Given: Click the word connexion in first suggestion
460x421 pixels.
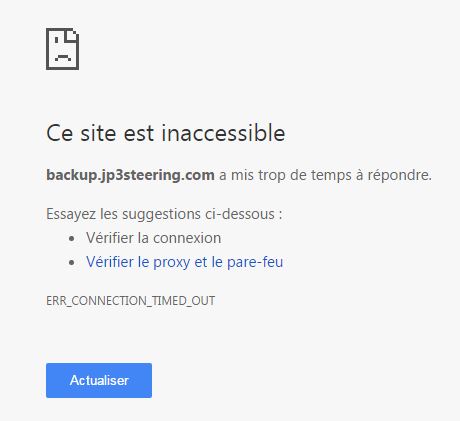Looking at the screenshot, I should (187, 238).
